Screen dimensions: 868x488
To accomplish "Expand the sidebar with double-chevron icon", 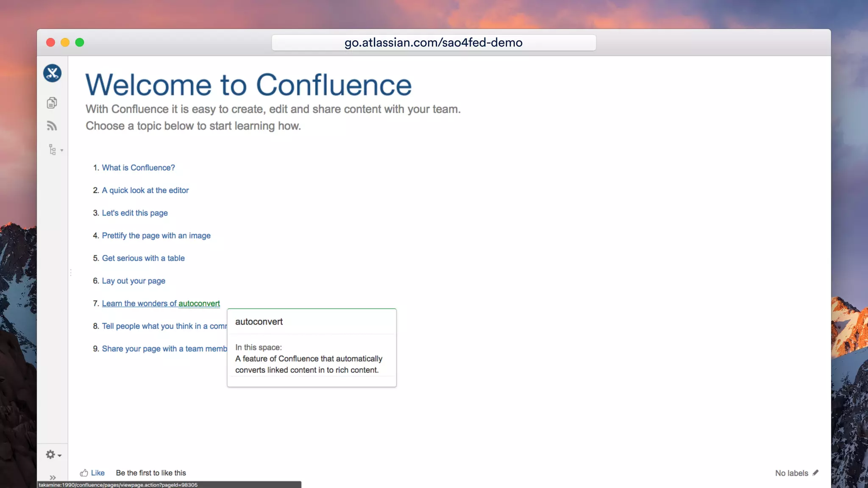I will click(53, 477).
